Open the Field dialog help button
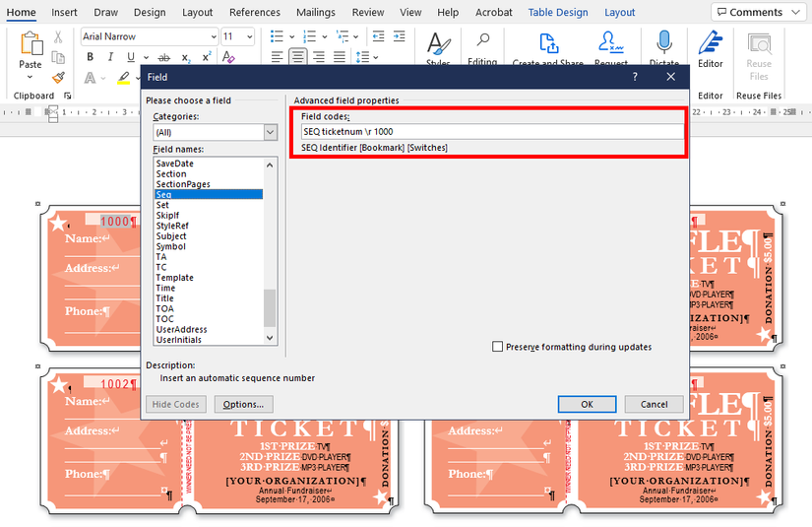 635,77
